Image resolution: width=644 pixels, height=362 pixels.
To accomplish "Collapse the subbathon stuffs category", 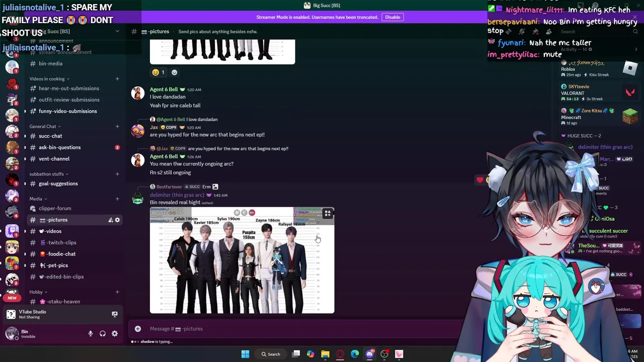I will 49,174.
